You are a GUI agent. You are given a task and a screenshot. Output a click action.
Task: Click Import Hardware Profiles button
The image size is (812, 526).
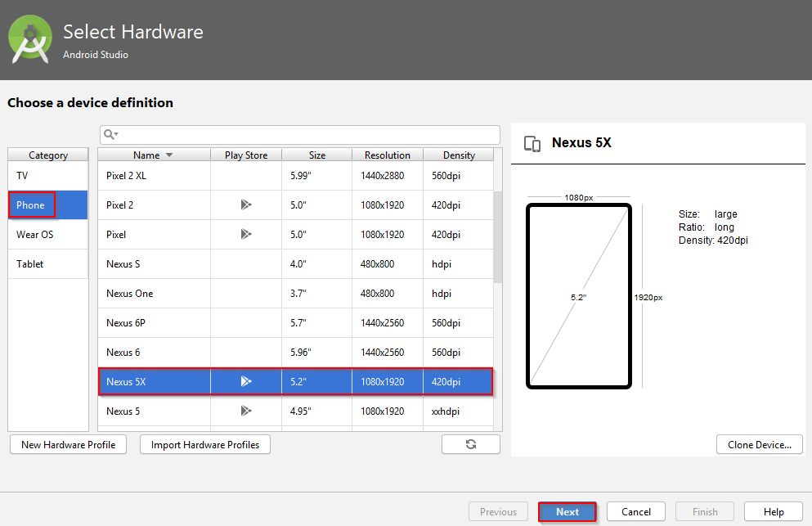205,445
